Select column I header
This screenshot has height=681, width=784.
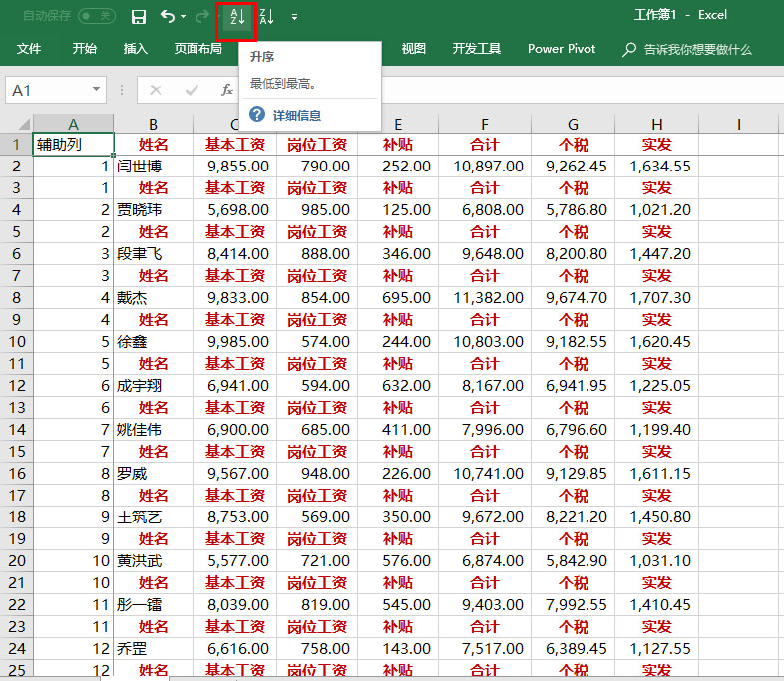click(x=738, y=124)
